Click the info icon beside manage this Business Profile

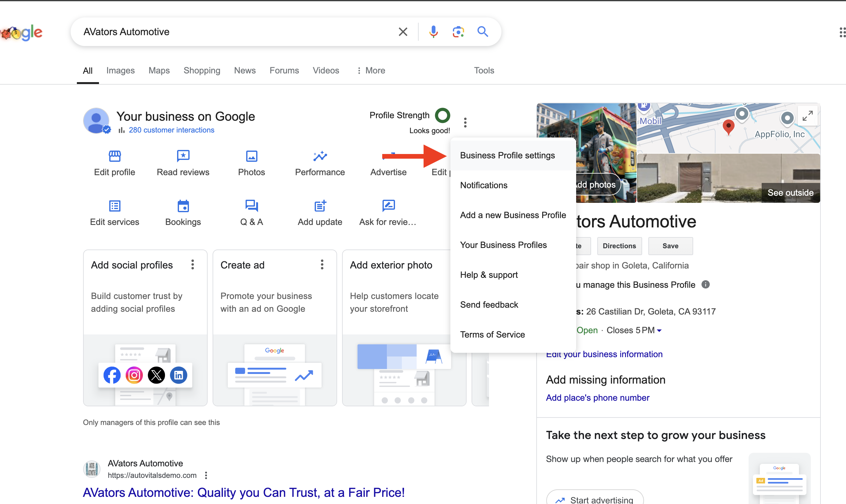point(705,284)
